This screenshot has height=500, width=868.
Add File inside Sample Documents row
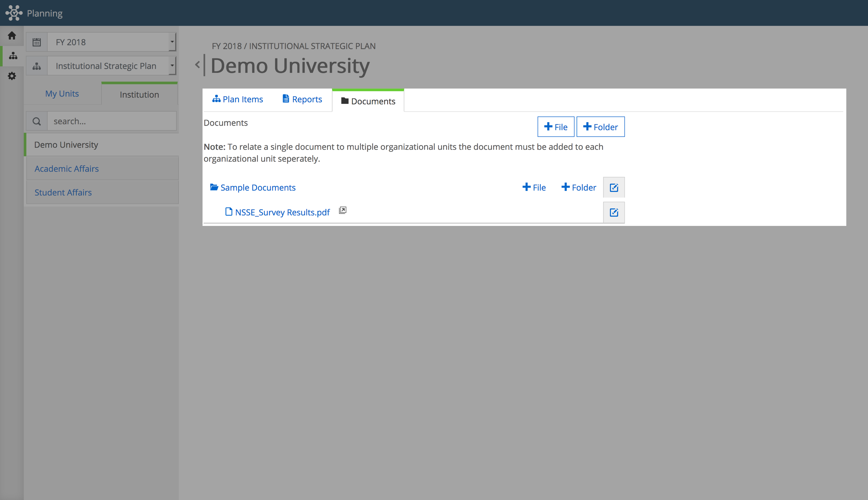[534, 187]
